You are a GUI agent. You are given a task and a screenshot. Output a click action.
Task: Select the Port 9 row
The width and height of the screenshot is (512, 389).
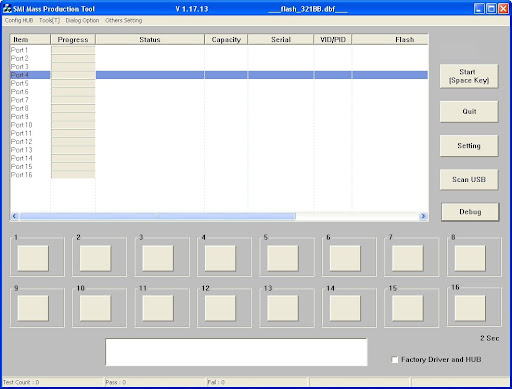pos(219,117)
